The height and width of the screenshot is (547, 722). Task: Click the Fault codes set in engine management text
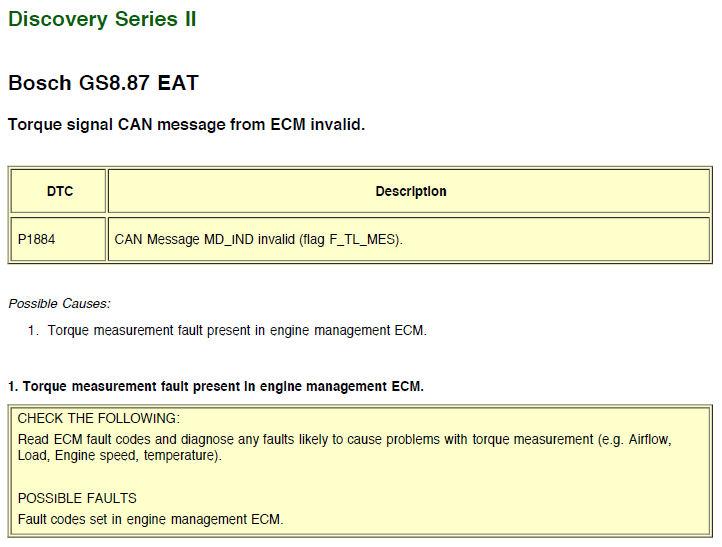(150, 519)
